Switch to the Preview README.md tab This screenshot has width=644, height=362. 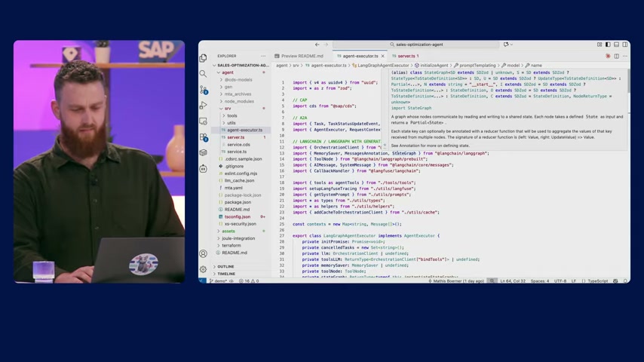pos(299,56)
